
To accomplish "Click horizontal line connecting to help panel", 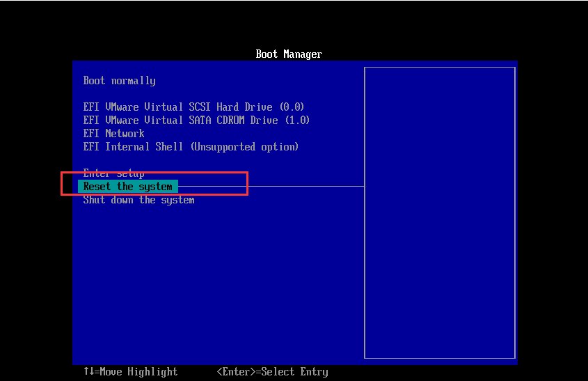I will pyautogui.click(x=306, y=187).
